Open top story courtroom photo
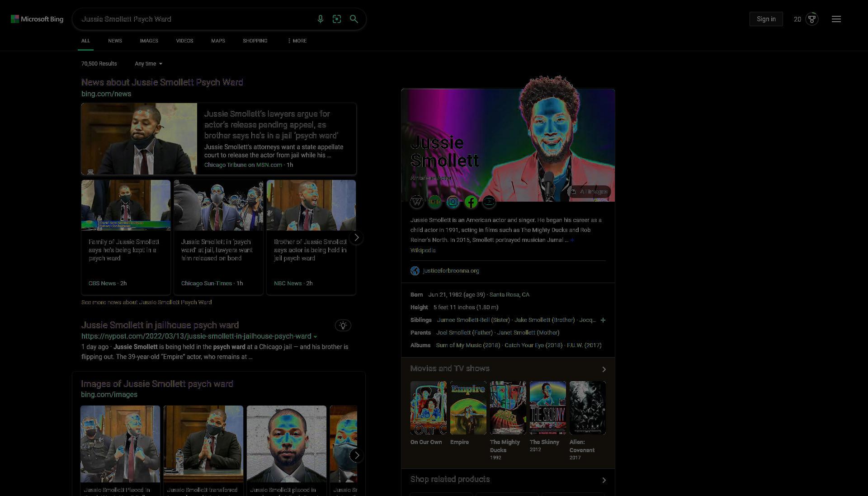This screenshot has height=496, width=868. pos(139,139)
